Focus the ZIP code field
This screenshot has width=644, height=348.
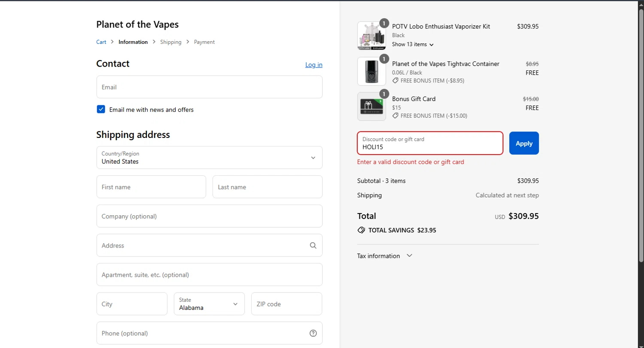(x=287, y=304)
